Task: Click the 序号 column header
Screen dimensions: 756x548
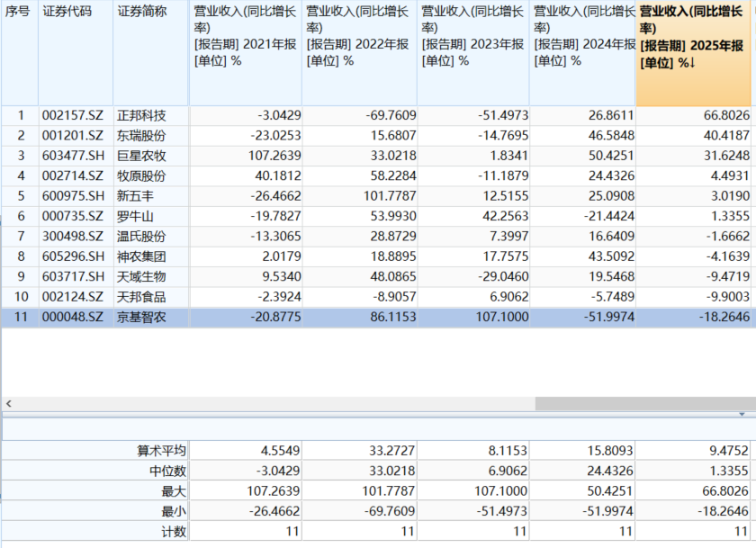Action: 20,53
